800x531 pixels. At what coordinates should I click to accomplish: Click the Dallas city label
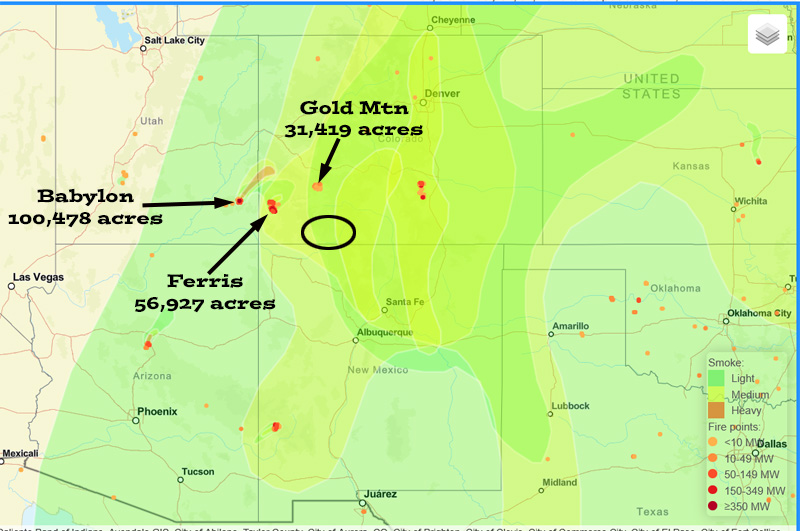[772, 444]
